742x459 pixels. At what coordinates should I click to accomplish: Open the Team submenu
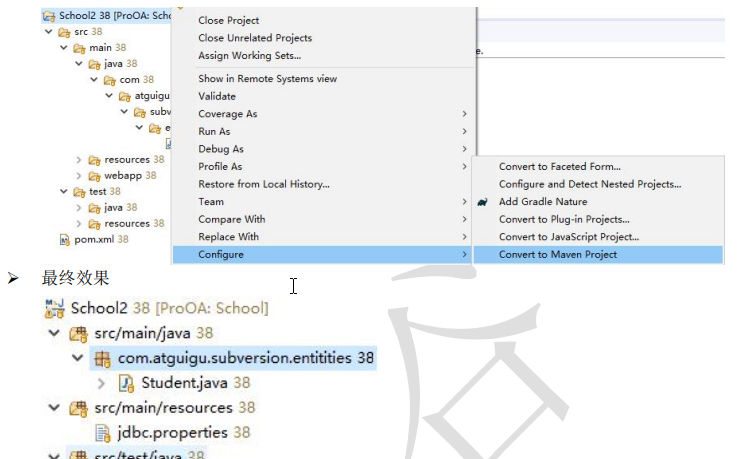tap(323, 202)
